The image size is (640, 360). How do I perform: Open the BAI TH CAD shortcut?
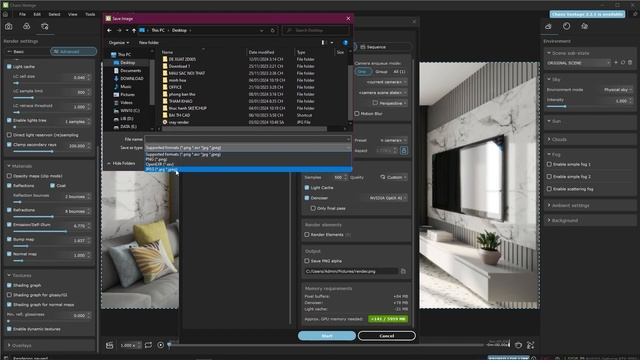tap(180, 115)
